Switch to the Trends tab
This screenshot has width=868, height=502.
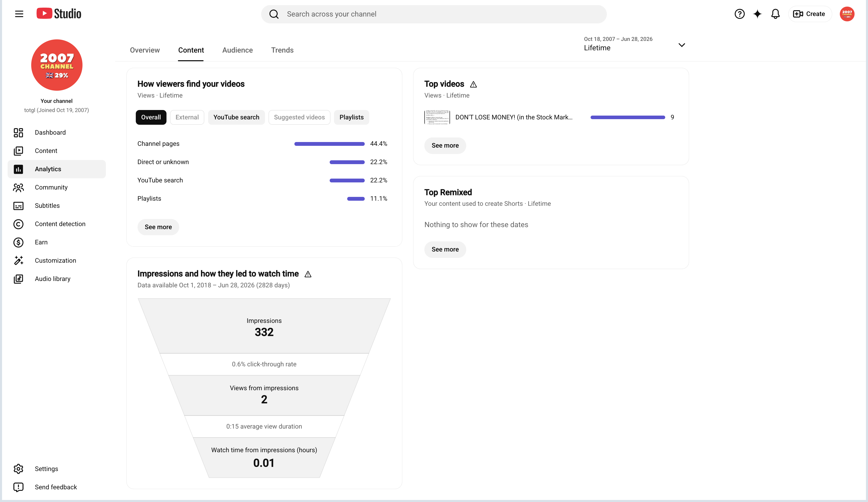coord(282,50)
